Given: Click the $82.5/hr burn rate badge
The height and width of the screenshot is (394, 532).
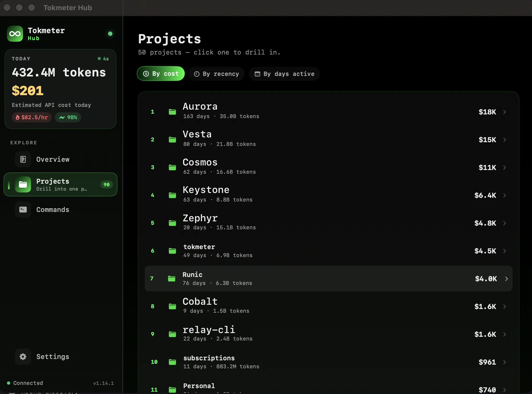Looking at the screenshot, I should point(32,117).
